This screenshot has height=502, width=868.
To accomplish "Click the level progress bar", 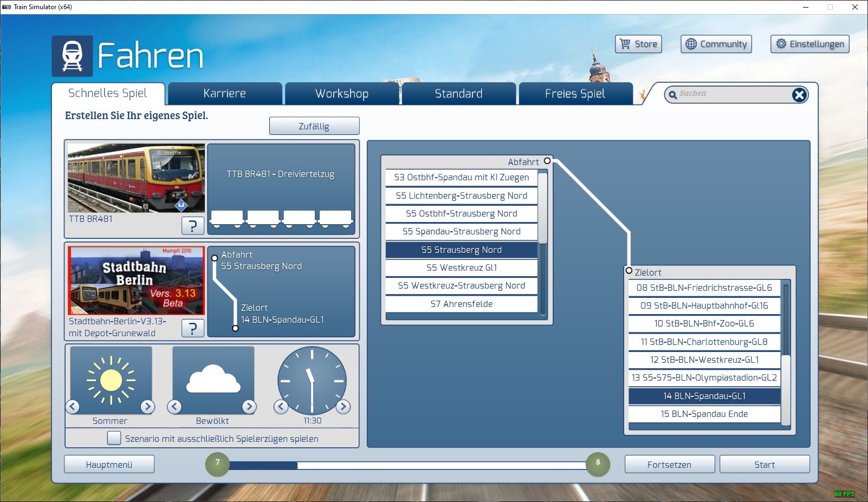I will click(407, 465).
